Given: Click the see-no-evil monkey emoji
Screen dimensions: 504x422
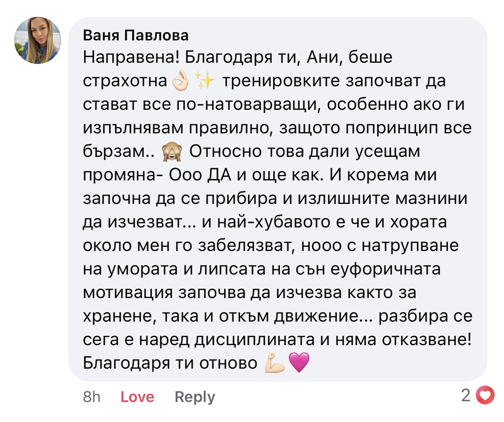Looking at the screenshot, I should (172, 152).
